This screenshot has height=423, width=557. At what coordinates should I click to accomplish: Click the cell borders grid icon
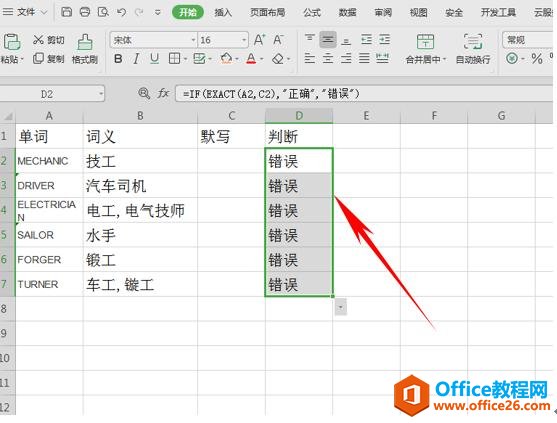[174, 59]
